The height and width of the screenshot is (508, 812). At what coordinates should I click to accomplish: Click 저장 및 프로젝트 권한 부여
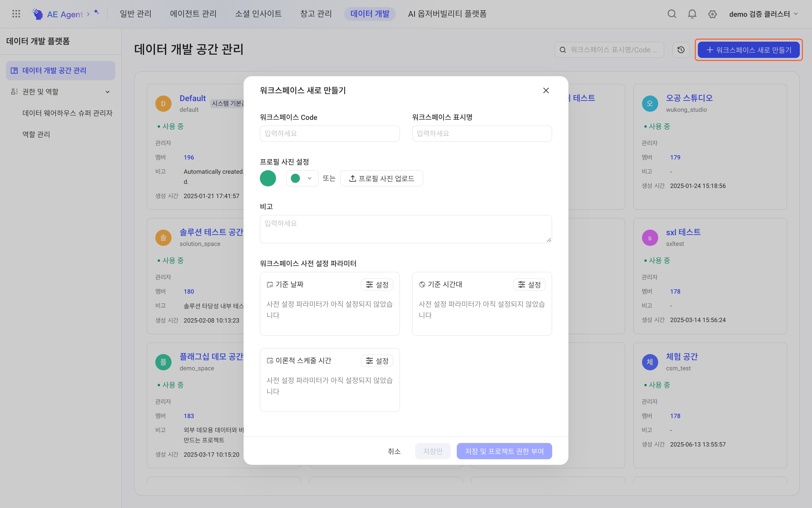(x=504, y=451)
